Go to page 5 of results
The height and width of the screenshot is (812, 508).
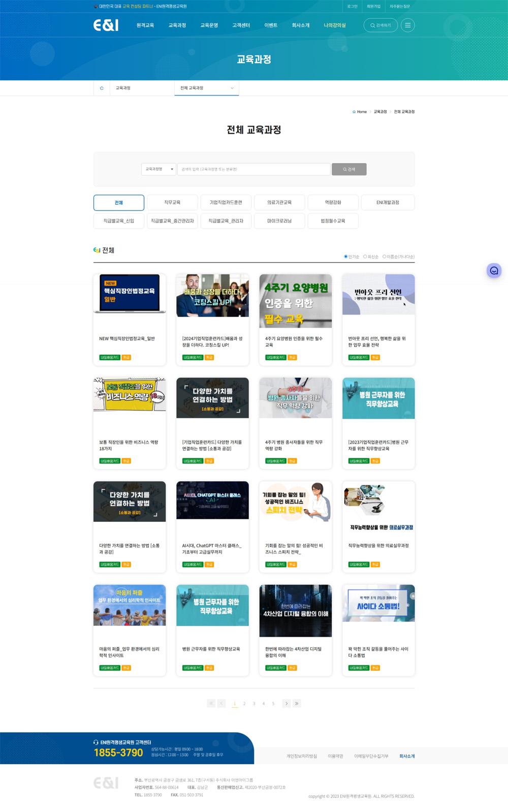pos(273,703)
